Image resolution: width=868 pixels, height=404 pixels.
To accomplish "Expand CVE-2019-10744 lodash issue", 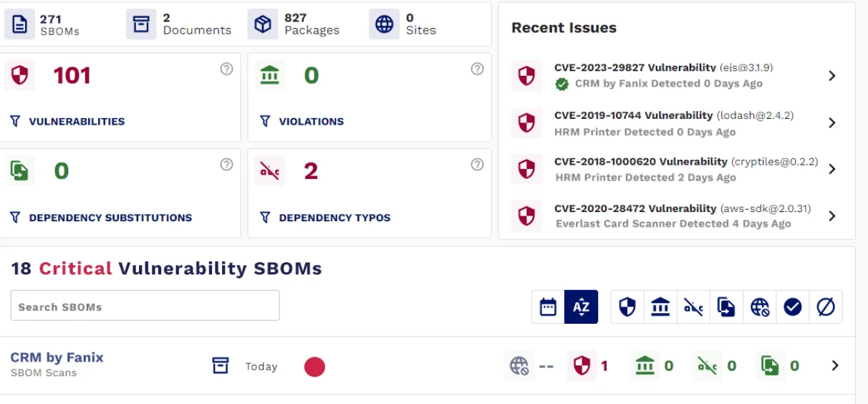I will point(831,122).
